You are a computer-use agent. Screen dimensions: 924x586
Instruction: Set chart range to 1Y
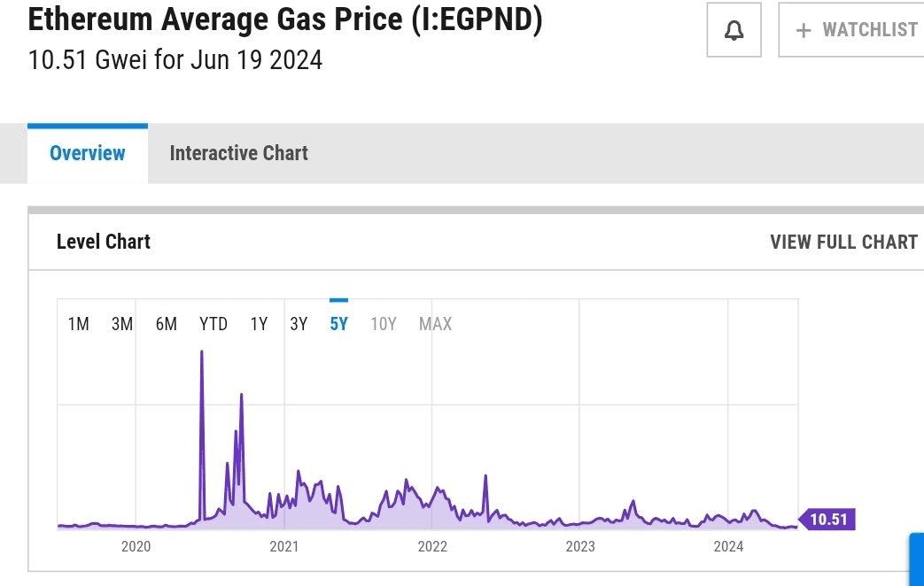[259, 324]
